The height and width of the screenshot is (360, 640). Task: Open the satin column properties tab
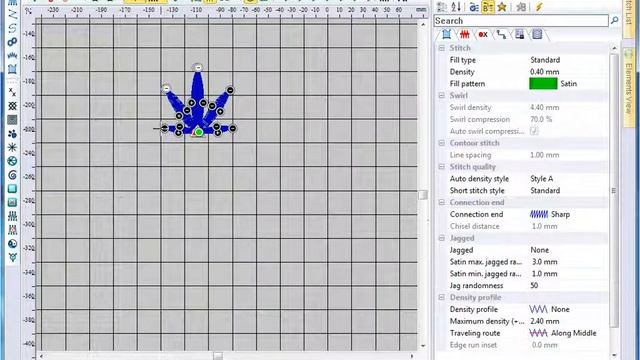coord(447,35)
